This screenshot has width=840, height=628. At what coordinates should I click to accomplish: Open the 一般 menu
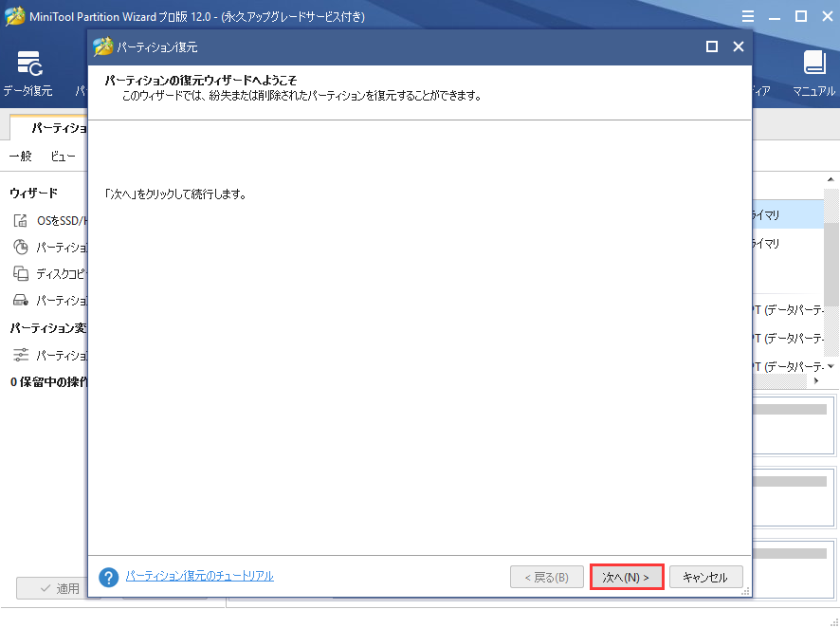[x=21, y=156]
